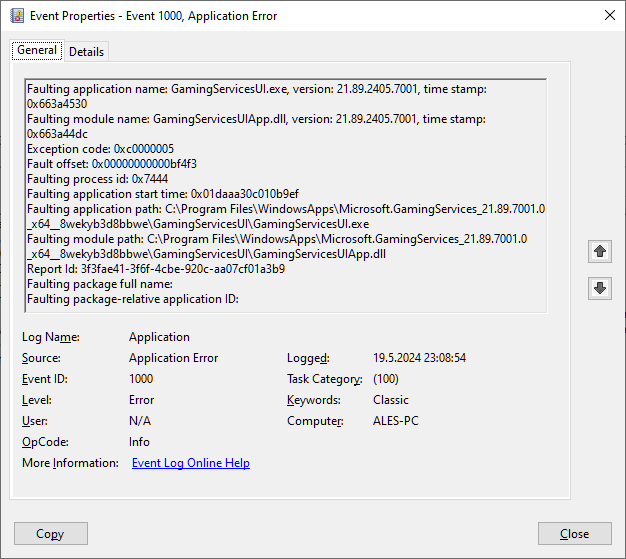Viewport: 626px width, 559px height.
Task: Click the OpCode value Info
Action: click(139, 442)
